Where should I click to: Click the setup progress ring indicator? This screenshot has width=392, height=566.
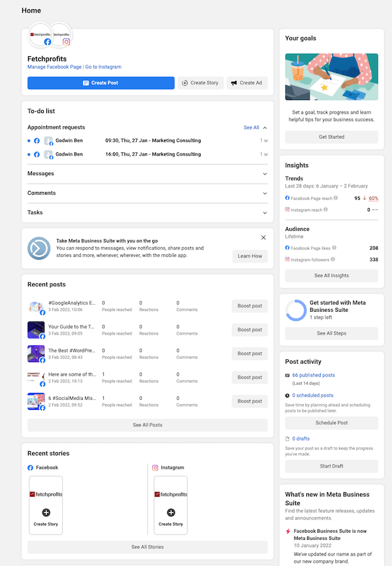(x=296, y=310)
